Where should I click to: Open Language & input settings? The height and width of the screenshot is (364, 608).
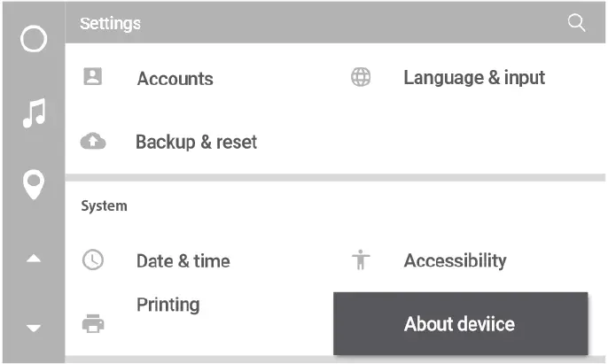tap(474, 77)
